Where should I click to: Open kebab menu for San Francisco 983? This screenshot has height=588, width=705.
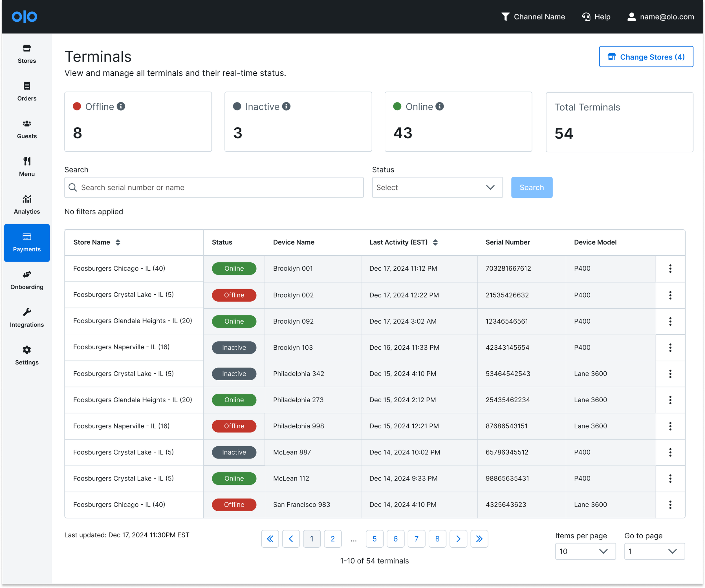[x=670, y=505]
